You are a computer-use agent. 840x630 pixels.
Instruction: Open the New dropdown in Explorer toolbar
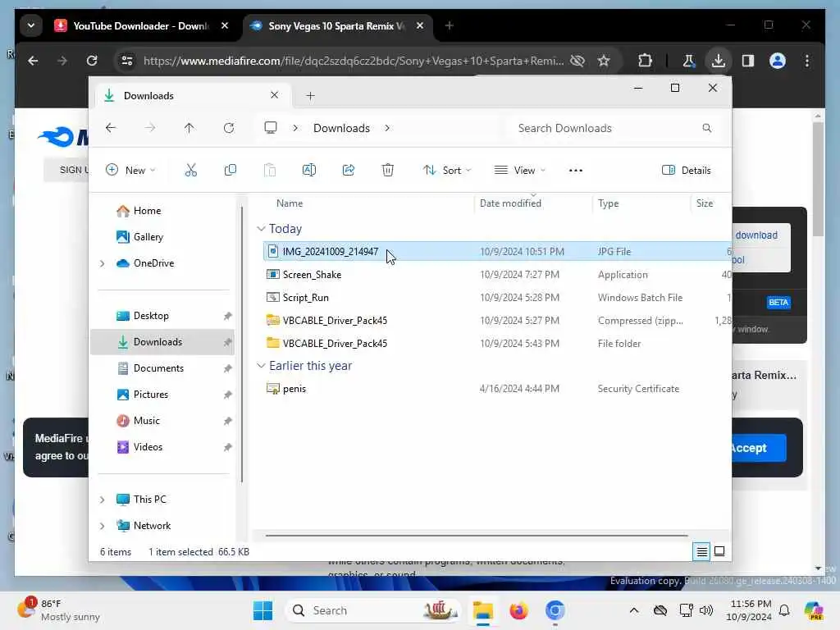130,171
